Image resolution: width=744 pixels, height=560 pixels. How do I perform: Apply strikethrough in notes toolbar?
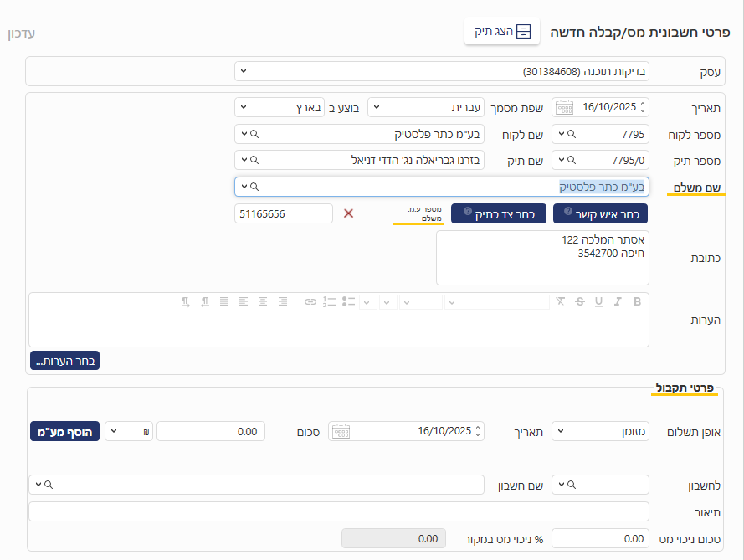click(579, 301)
